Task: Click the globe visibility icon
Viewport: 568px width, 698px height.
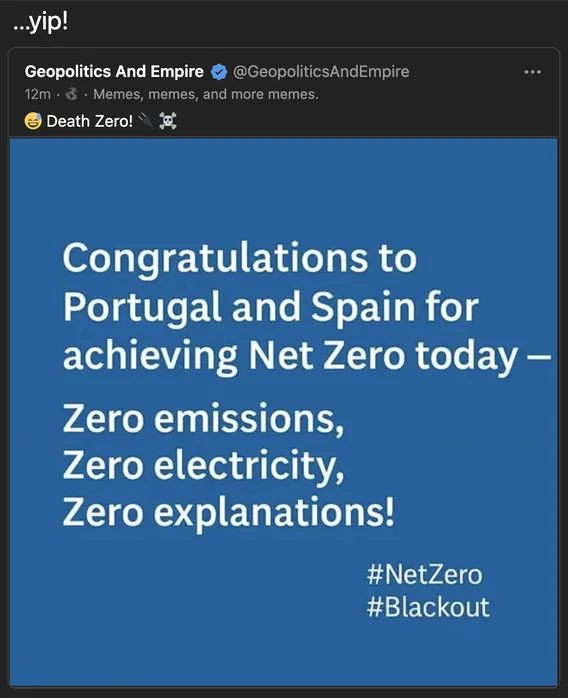Action: (x=72, y=94)
